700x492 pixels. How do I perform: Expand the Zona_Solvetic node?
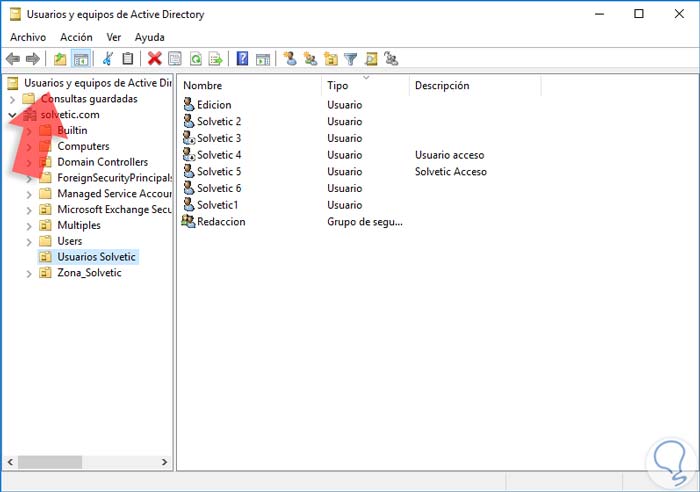[x=29, y=274]
